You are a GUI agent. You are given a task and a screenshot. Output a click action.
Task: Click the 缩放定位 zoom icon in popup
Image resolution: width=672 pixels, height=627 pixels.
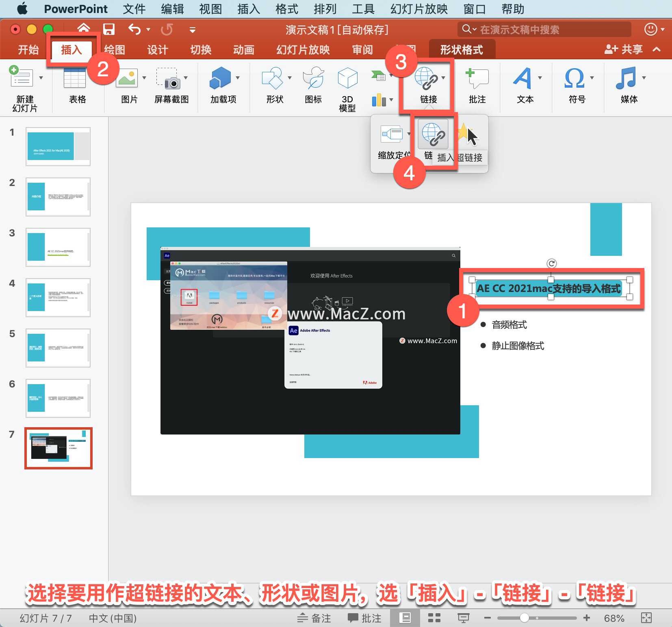click(x=392, y=133)
